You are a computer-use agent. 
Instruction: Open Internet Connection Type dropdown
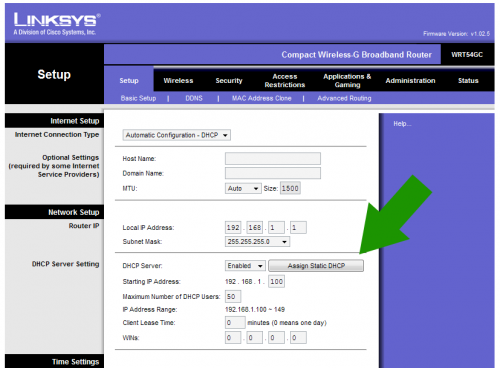[x=176, y=135]
